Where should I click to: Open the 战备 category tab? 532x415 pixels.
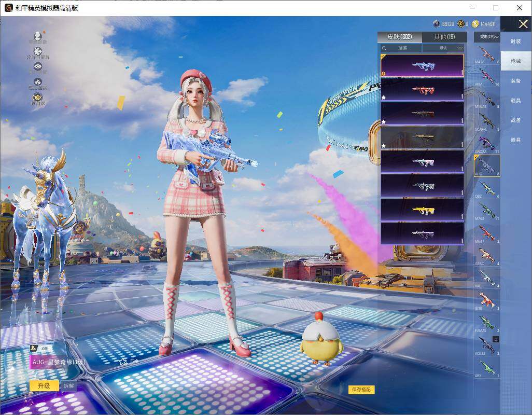(516, 120)
